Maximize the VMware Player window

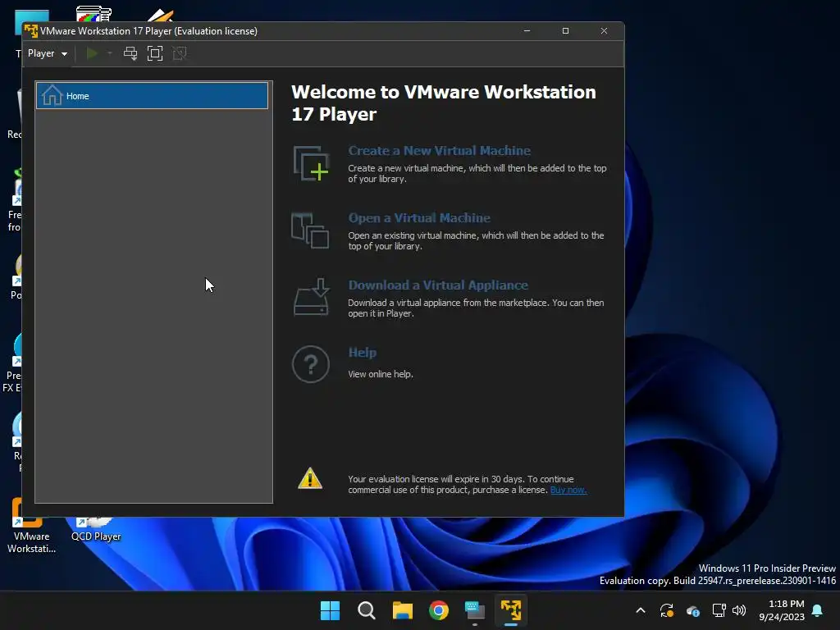point(565,31)
